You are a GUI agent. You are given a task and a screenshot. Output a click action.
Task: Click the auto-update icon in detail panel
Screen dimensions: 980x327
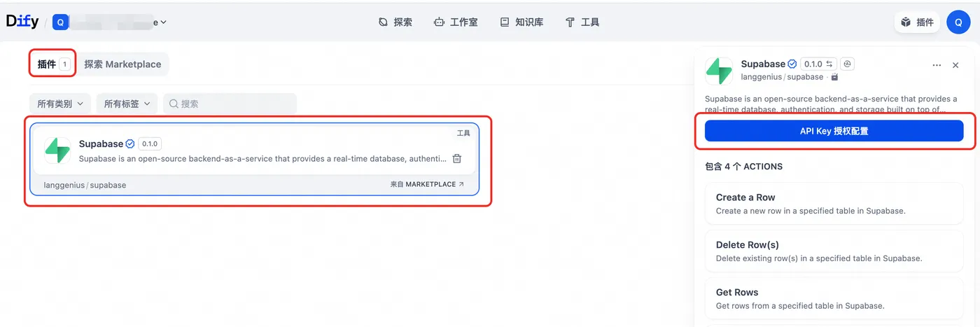[x=847, y=64]
